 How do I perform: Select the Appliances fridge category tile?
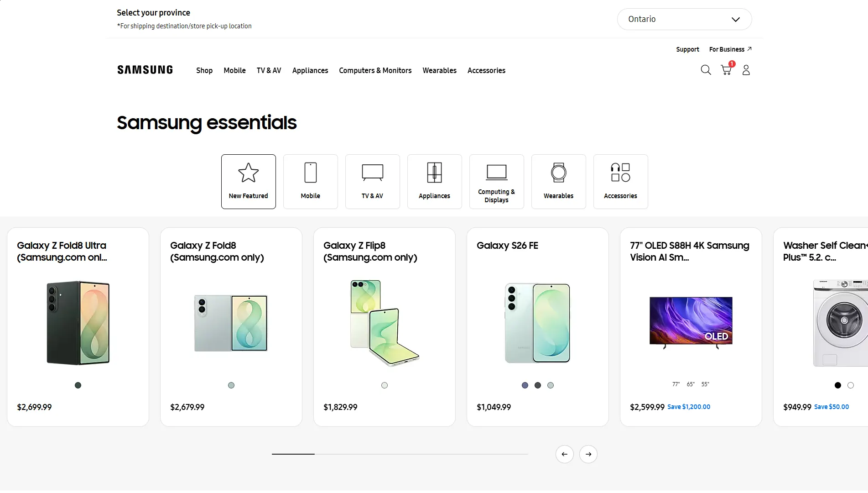click(x=435, y=182)
